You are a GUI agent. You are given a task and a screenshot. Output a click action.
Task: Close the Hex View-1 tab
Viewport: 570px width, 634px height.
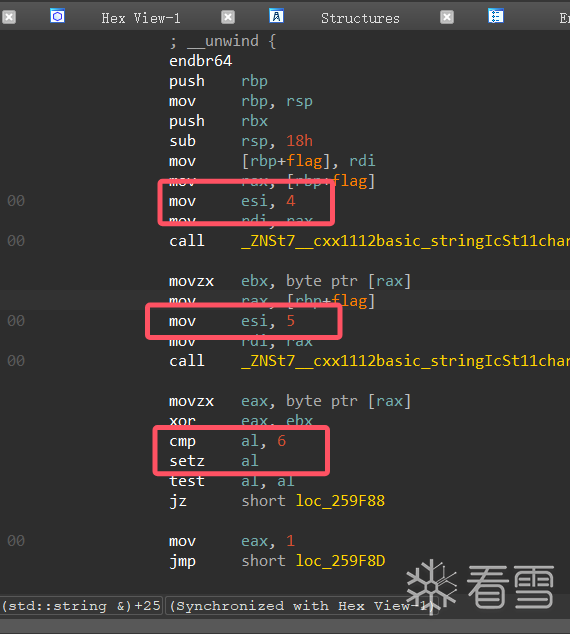[228, 17]
